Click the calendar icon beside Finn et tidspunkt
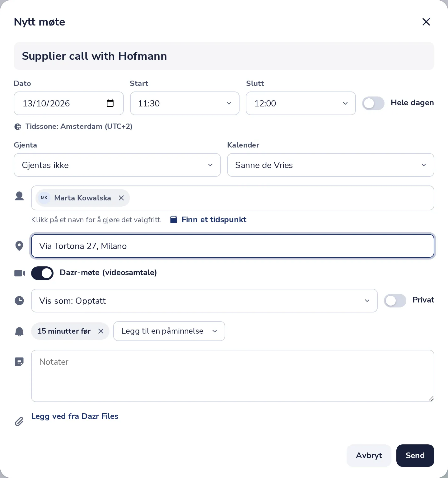This screenshot has height=478, width=448. pos(174,220)
